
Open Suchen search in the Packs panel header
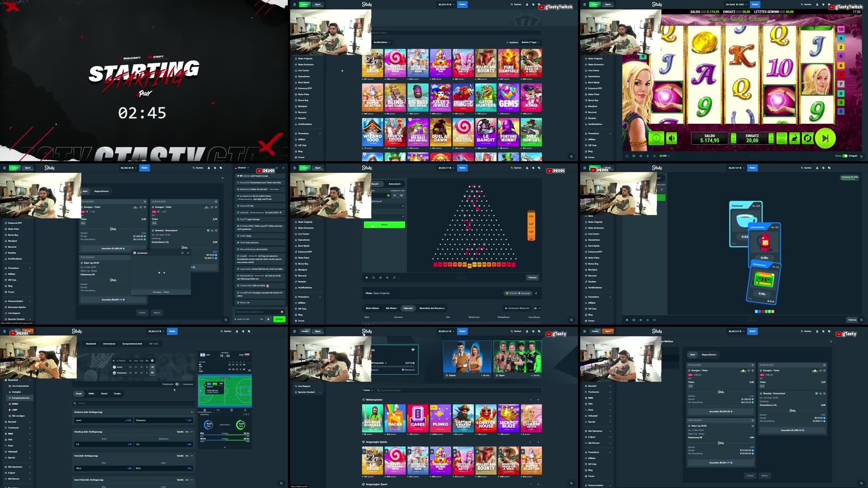(x=806, y=168)
